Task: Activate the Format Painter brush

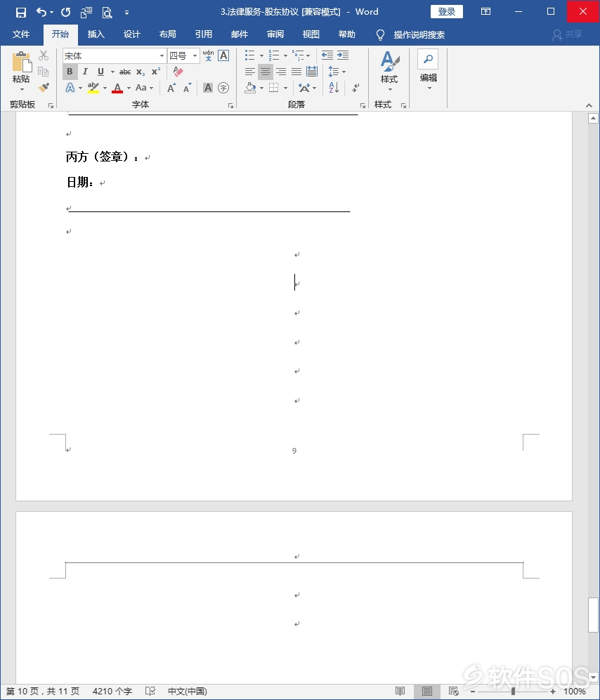Action: pos(44,88)
